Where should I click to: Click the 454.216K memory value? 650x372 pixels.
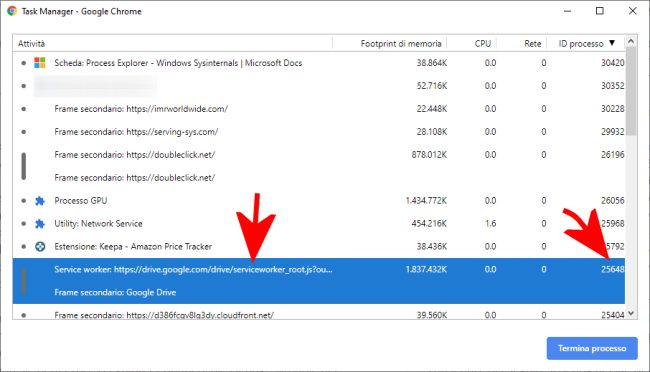tap(429, 224)
